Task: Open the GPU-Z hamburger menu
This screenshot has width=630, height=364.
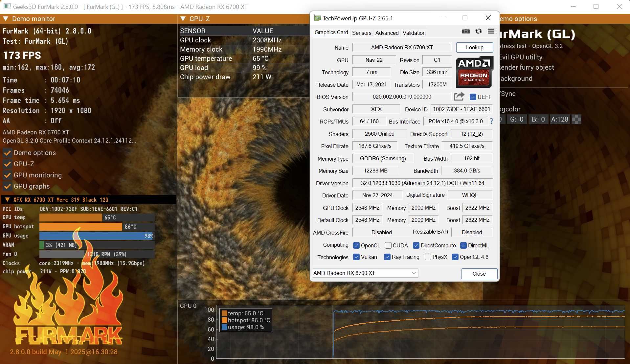Action: (x=491, y=31)
